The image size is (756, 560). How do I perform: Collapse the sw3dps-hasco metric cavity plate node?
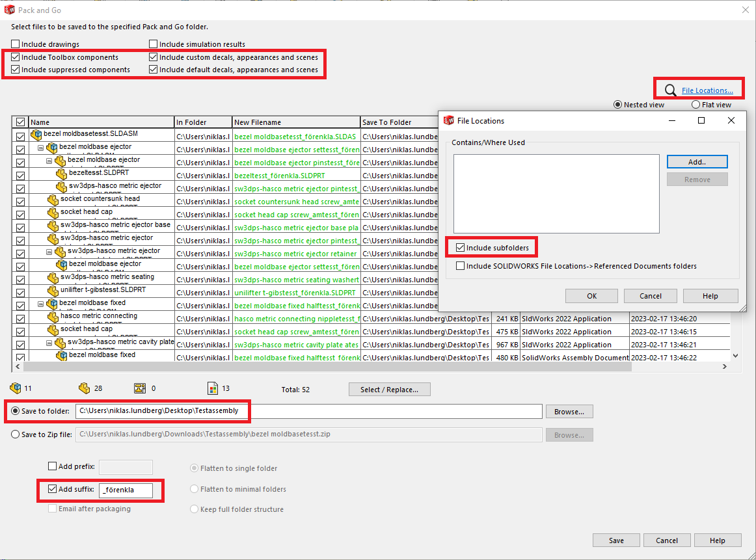point(49,343)
